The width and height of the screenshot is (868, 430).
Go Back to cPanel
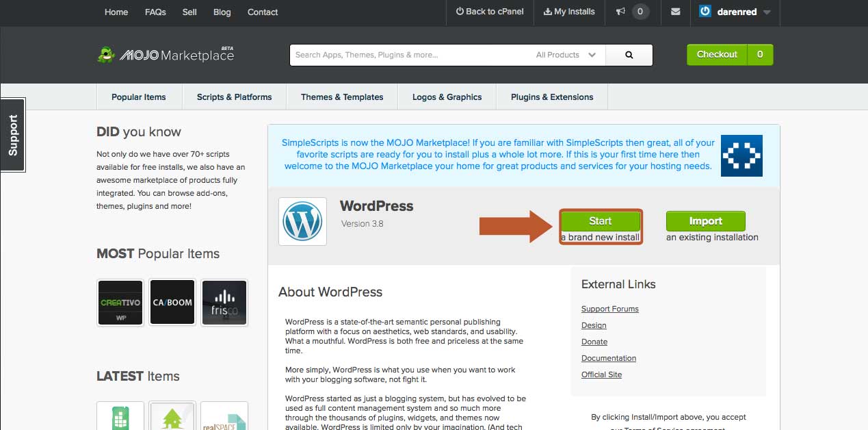coord(490,12)
